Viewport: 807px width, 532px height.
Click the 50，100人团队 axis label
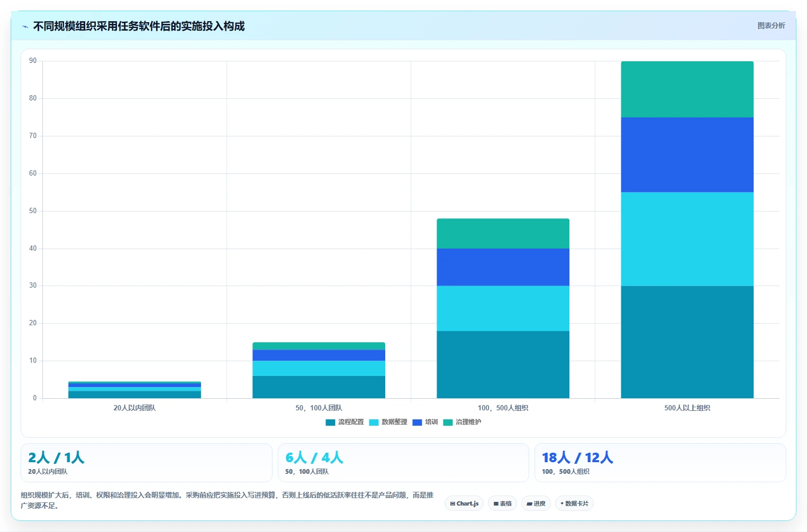[319, 408]
